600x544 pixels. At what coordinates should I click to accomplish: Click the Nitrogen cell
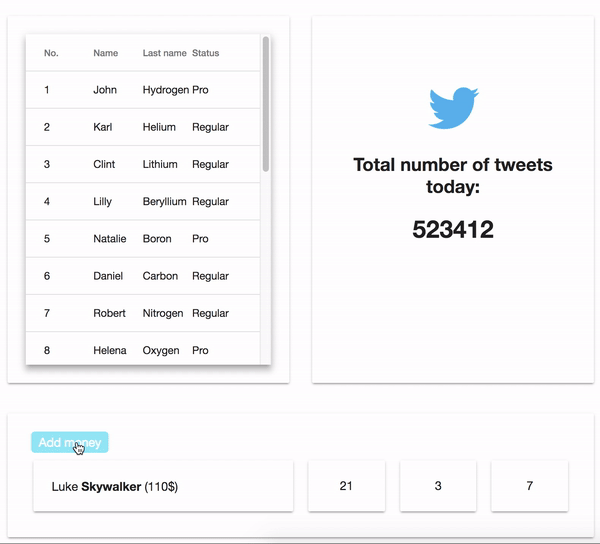(x=163, y=313)
